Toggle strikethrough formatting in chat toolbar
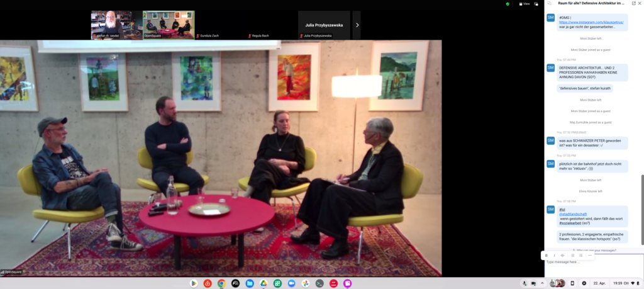Screen dimensions: 644x289 pyautogui.click(x=562, y=255)
